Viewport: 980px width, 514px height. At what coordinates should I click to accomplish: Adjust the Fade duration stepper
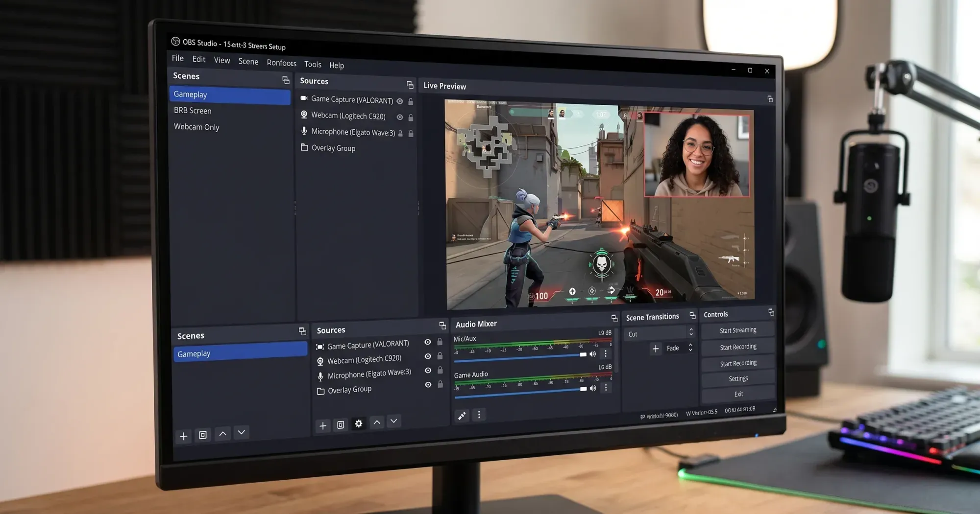tap(690, 347)
